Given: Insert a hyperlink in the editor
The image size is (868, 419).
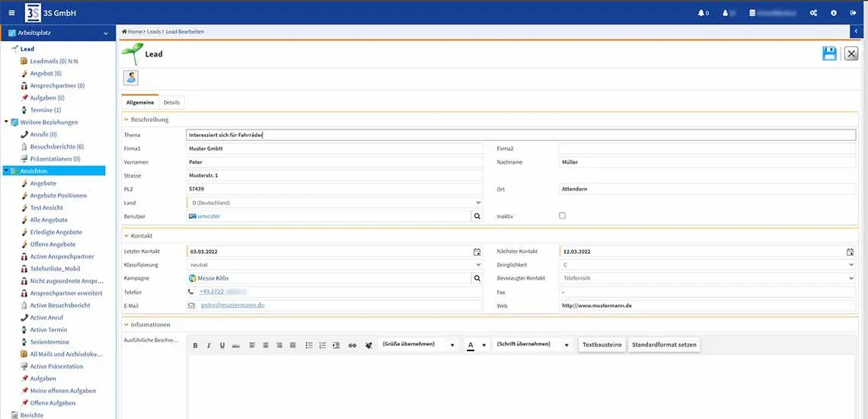Looking at the screenshot, I should click(x=353, y=345).
